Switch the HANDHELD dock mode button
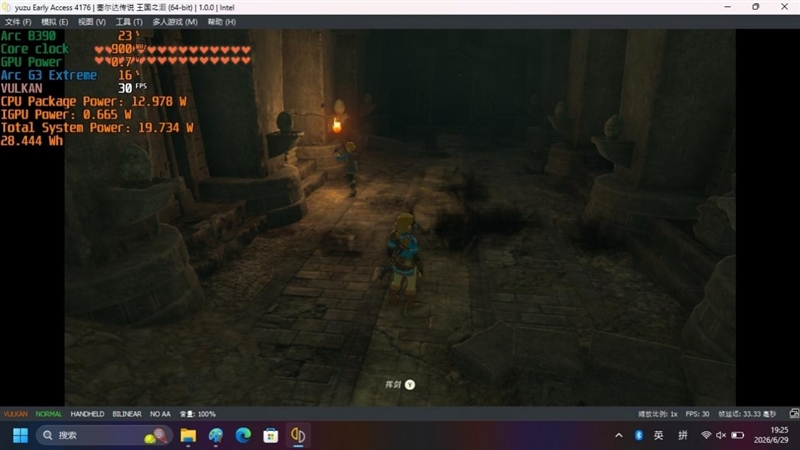Screen dimensions: 800x450 [x=87, y=414]
